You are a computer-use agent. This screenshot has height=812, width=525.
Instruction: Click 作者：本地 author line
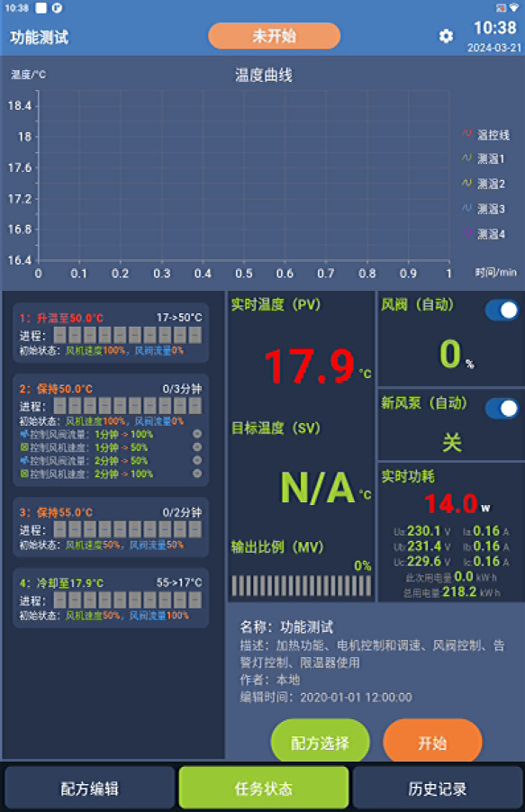tap(269, 680)
